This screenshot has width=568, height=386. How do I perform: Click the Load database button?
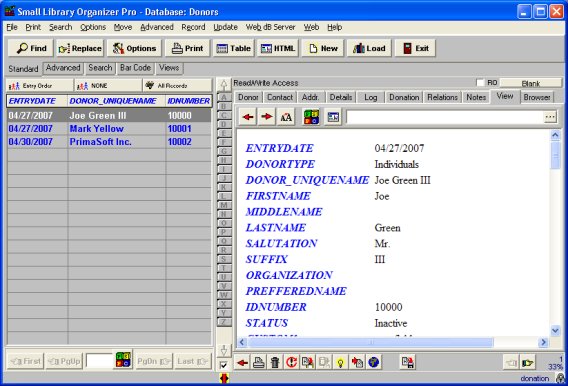click(369, 48)
